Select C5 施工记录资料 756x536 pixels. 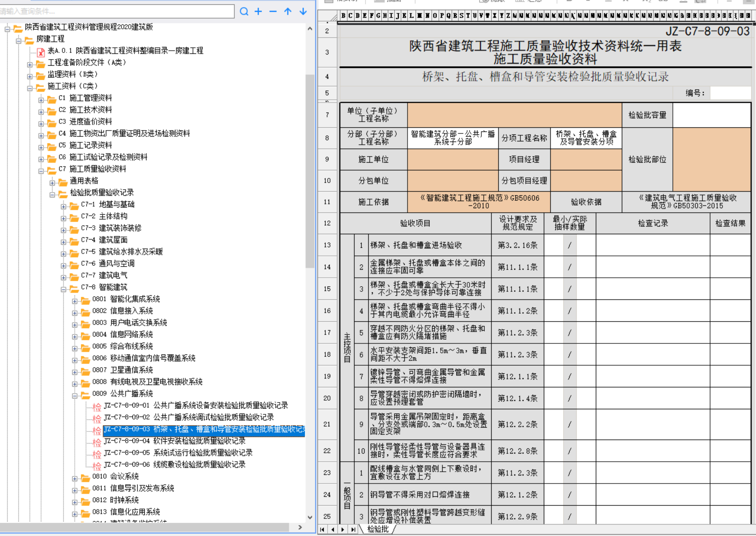85,145
